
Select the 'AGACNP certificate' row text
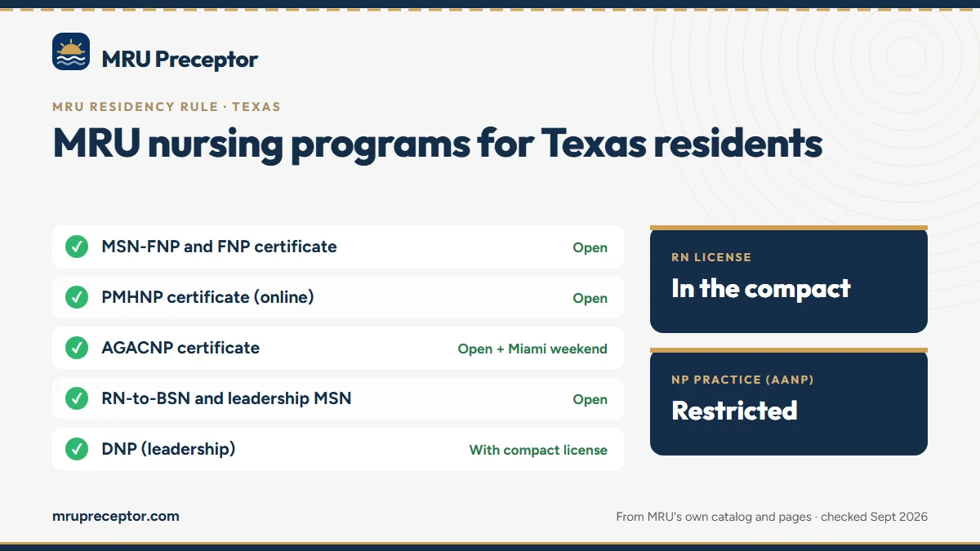tap(180, 348)
